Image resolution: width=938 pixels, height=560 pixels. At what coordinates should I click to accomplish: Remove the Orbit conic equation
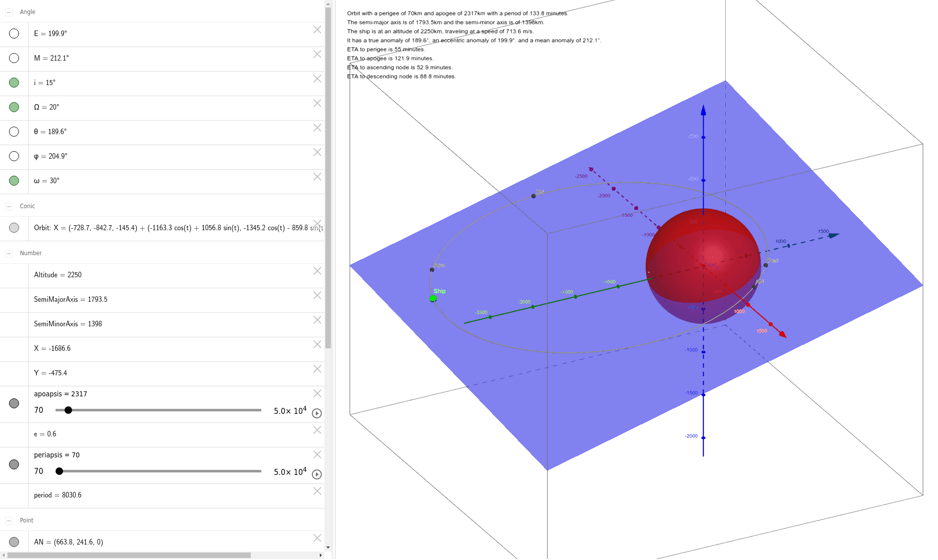click(x=317, y=224)
